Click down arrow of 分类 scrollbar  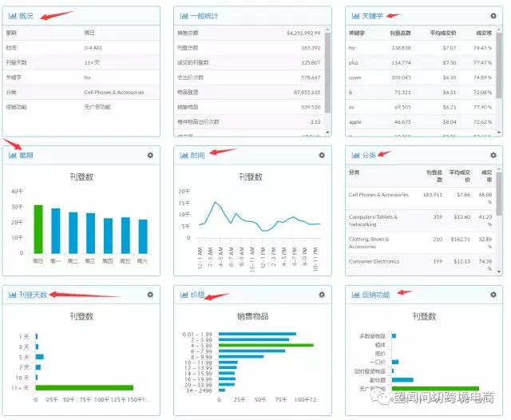[x=499, y=271]
